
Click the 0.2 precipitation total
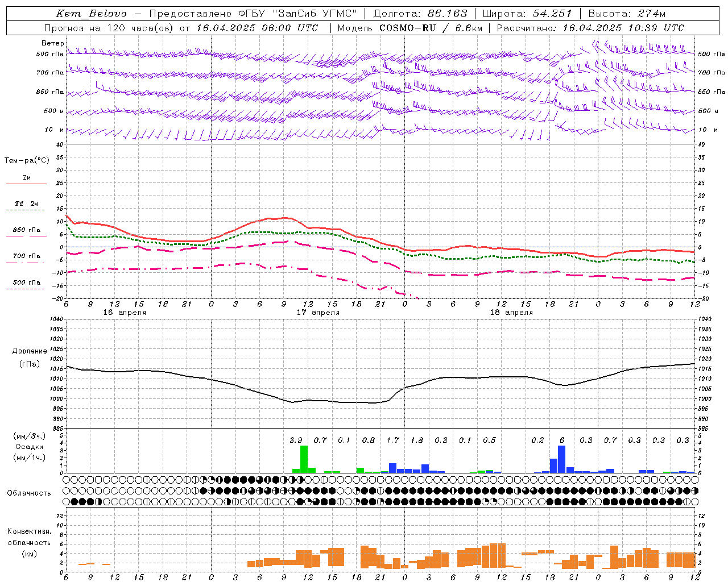click(x=537, y=440)
